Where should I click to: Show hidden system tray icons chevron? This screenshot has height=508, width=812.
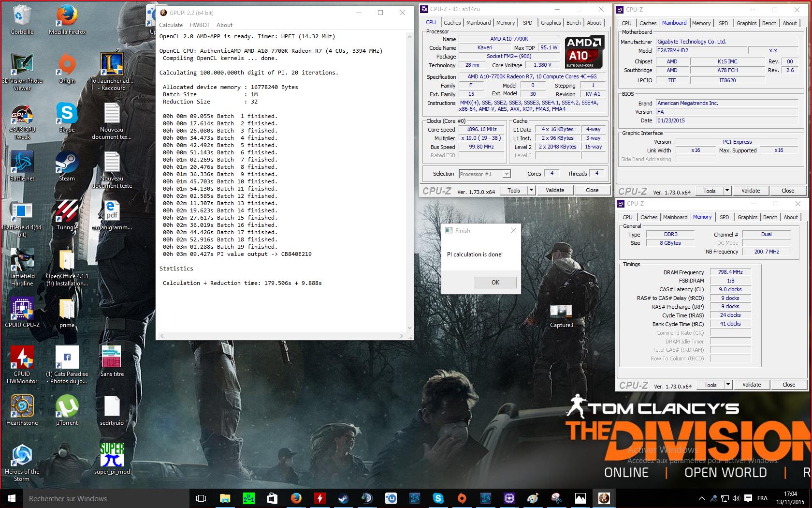click(x=702, y=498)
